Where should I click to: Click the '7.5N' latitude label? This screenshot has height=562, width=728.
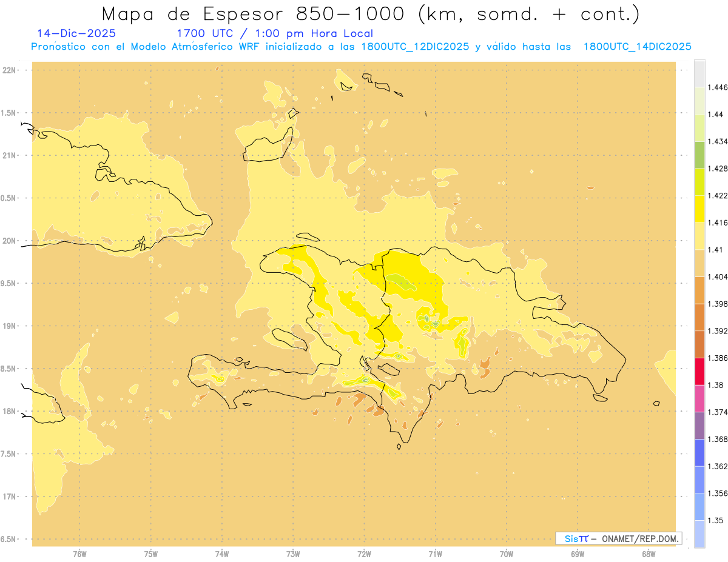point(9,453)
